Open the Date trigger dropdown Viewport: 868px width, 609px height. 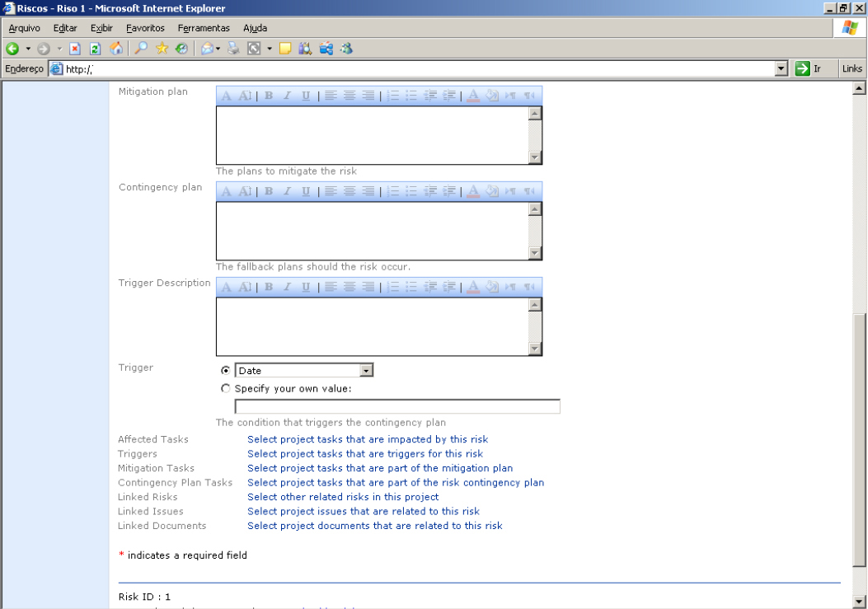(x=367, y=370)
